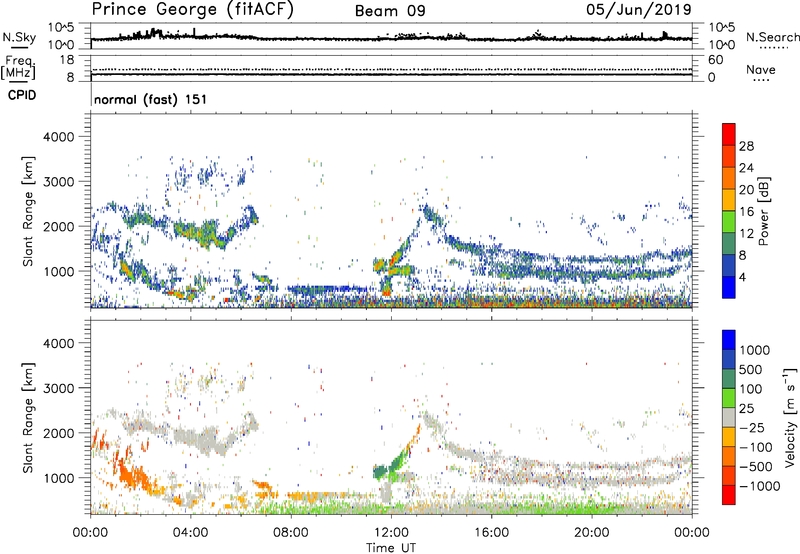Click the 'Nave' legend label
This screenshot has width=800, height=554.
coord(761,69)
